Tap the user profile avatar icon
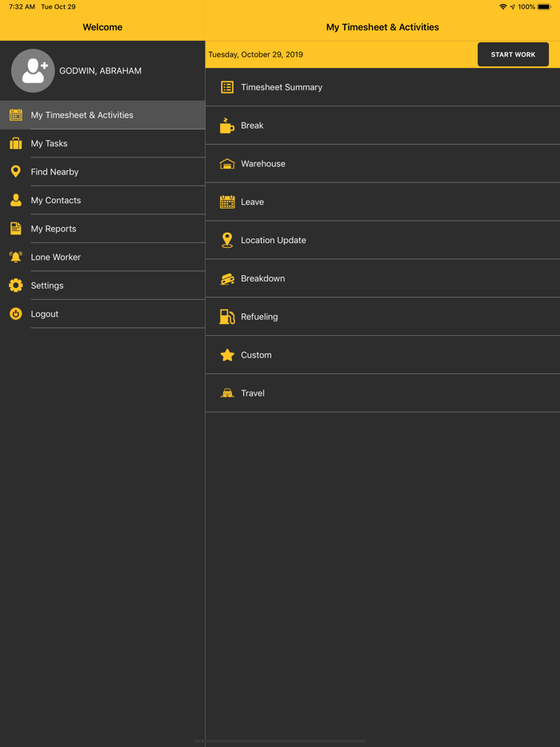Screen dimensions: 560x747 [33, 70]
